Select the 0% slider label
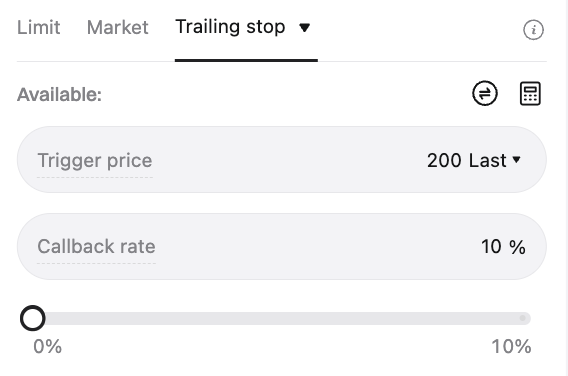Image resolution: width=568 pixels, height=376 pixels. [47, 347]
